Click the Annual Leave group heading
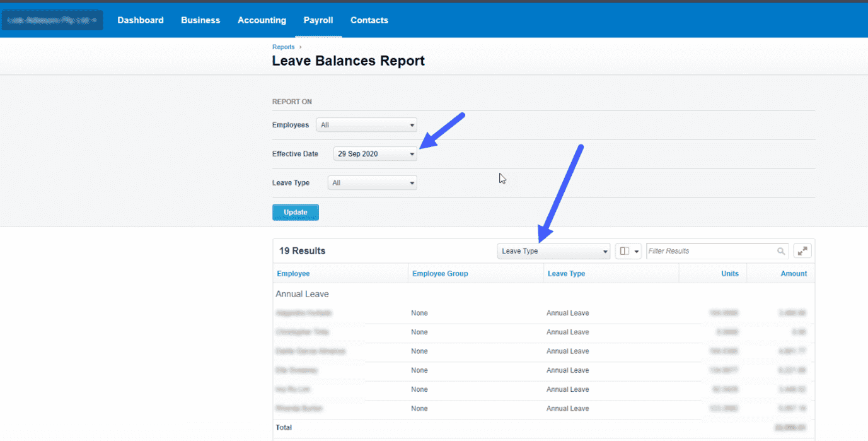Image resolution: width=868 pixels, height=441 pixels. pos(302,294)
